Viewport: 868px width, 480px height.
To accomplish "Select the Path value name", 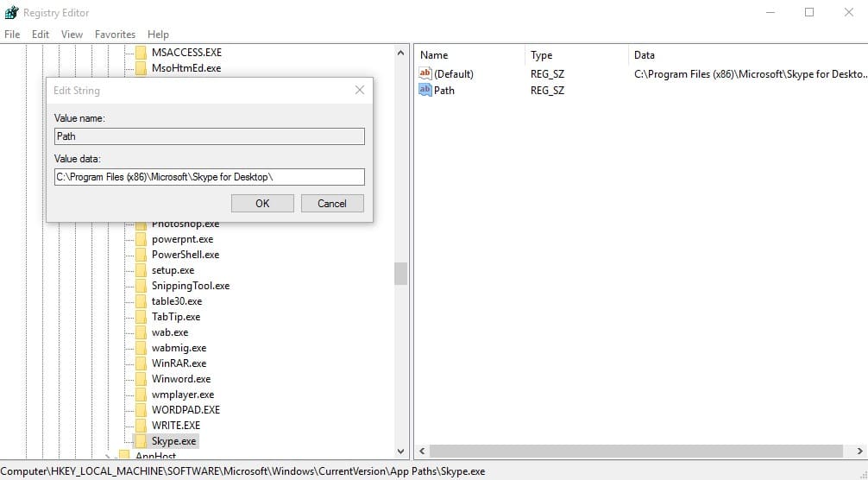I will click(444, 91).
